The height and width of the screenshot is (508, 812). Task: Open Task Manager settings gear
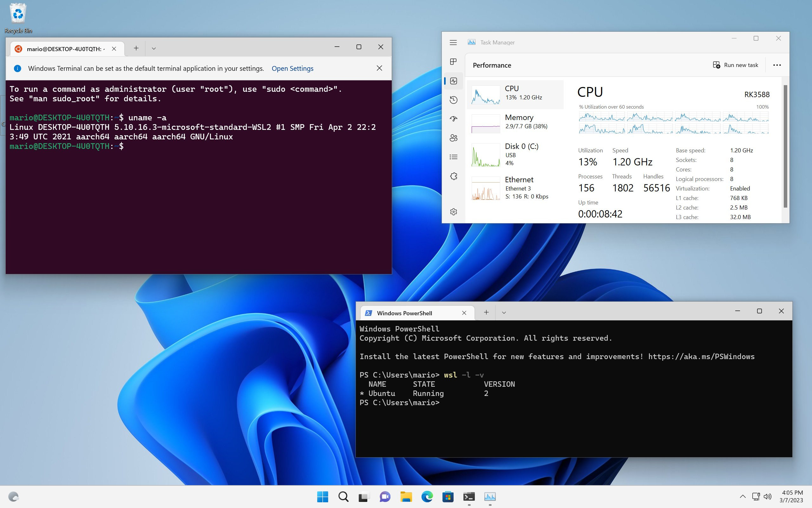click(x=453, y=212)
